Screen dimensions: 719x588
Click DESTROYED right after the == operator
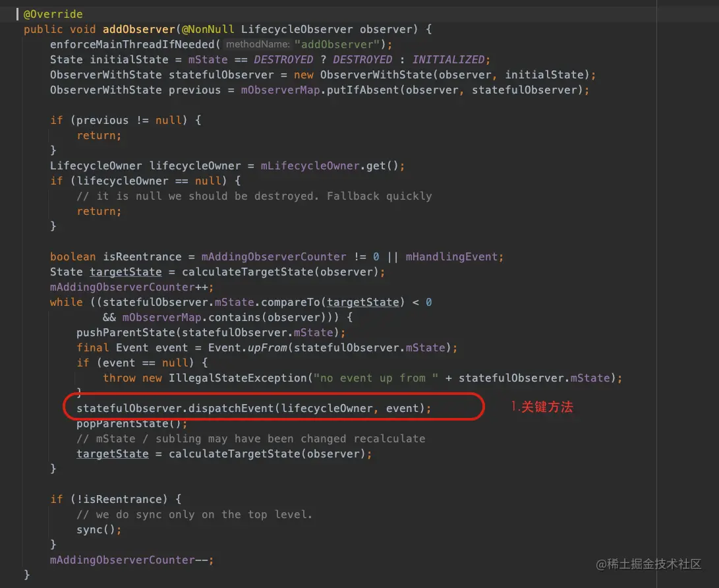point(283,59)
